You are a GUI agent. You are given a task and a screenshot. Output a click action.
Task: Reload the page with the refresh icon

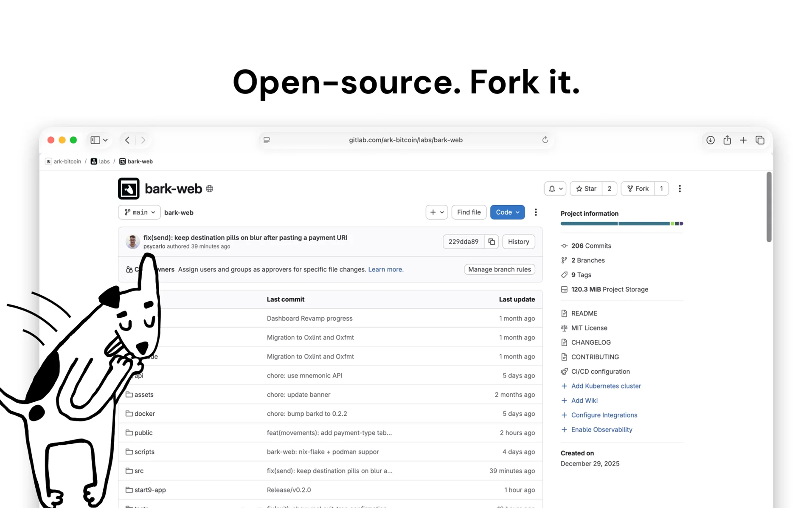[x=545, y=140]
